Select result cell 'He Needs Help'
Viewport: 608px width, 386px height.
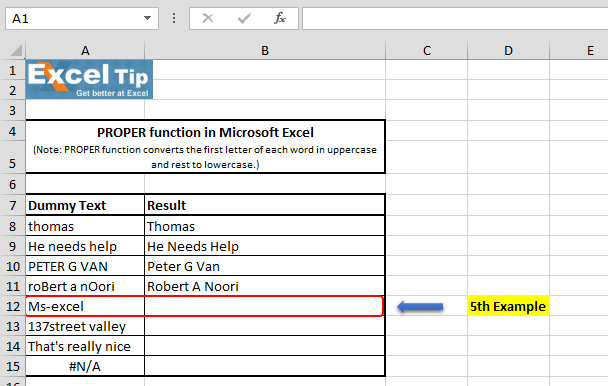pos(264,246)
